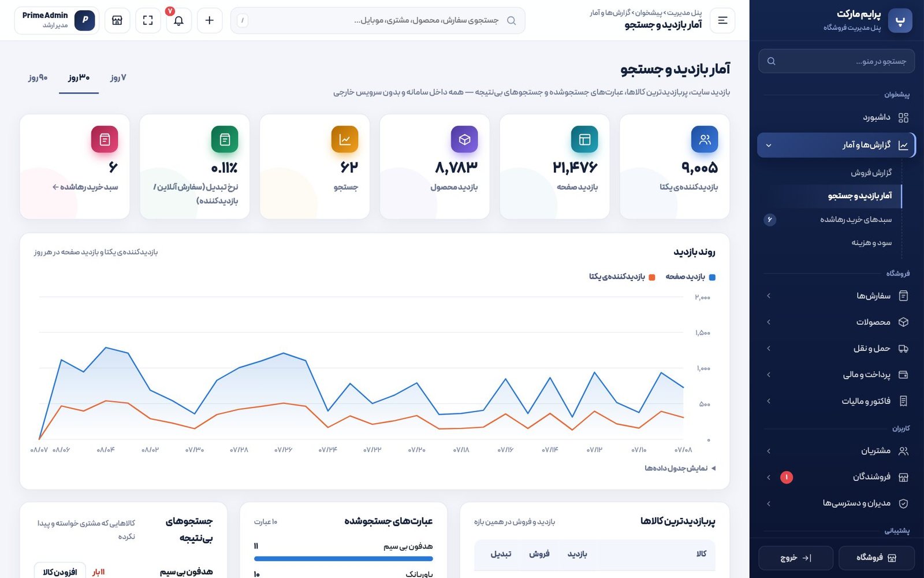Screen dimensions: 924x578
Task: Toggle بازدید صفحه series in chart legend
Action: point(690,277)
